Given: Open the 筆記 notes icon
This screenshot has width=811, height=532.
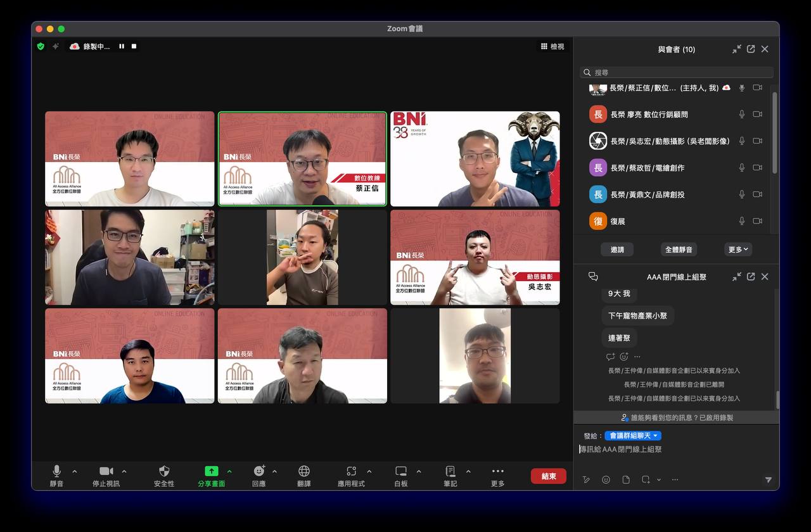Looking at the screenshot, I should 450,471.
